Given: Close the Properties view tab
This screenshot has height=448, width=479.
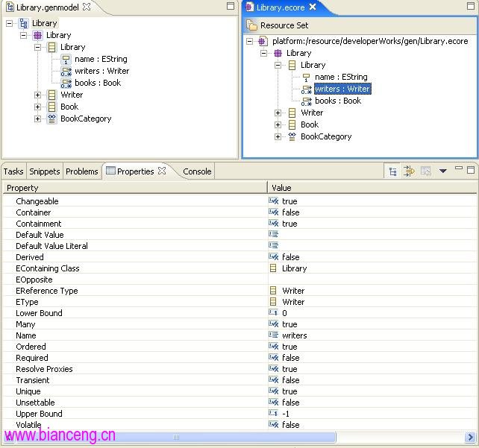Looking at the screenshot, I should (x=162, y=171).
